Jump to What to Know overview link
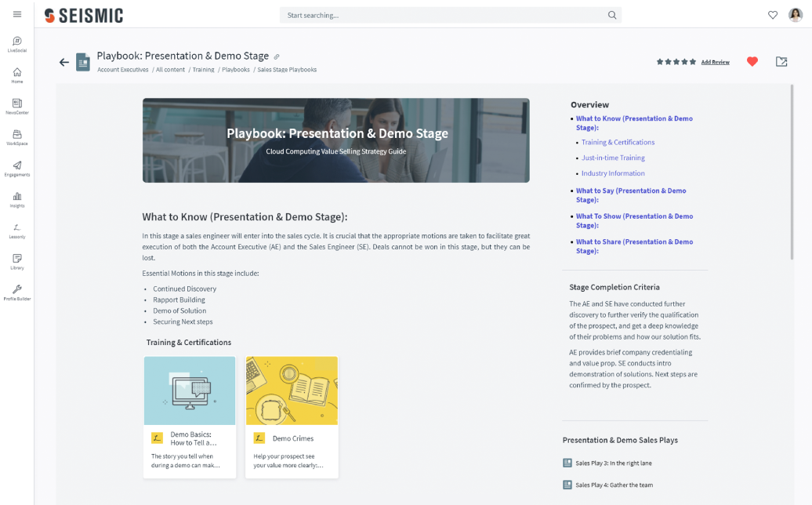This screenshot has width=812, height=505. (634, 123)
